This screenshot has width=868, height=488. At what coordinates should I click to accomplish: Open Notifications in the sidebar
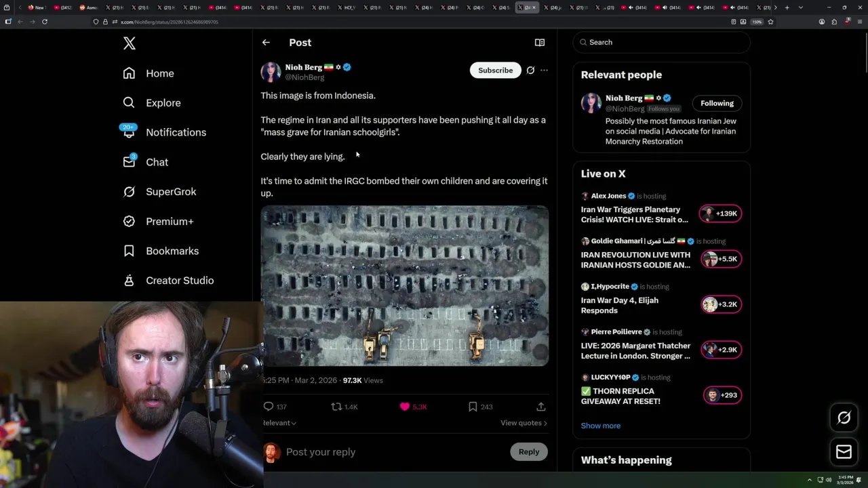[x=175, y=132]
